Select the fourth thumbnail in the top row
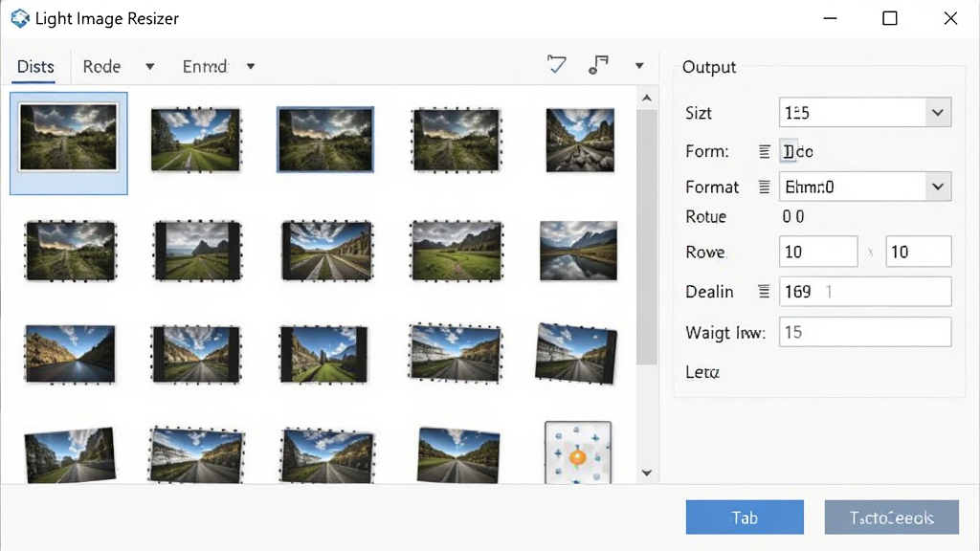Viewport: 980px width, 551px height. pyautogui.click(x=457, y=140)
